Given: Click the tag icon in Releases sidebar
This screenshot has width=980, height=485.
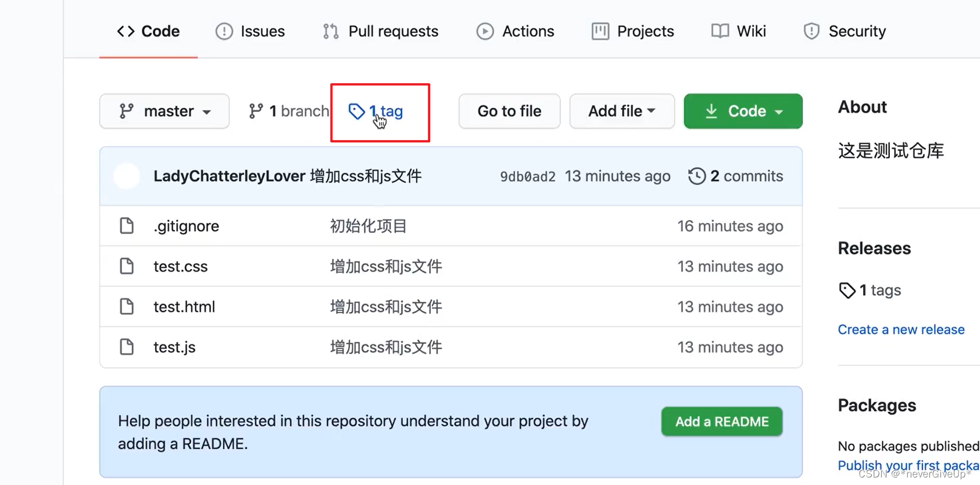Looking at the screenshot, I should [847, 290].
